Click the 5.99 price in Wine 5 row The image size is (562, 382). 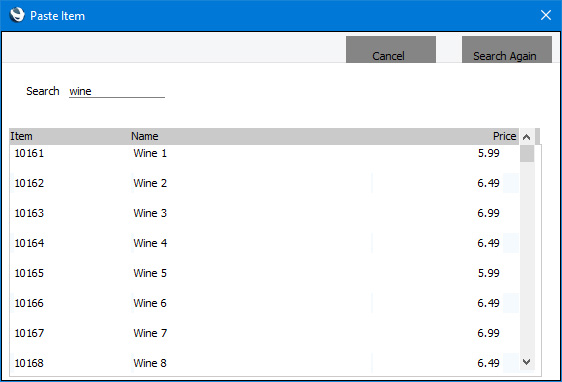coord(488,273)
